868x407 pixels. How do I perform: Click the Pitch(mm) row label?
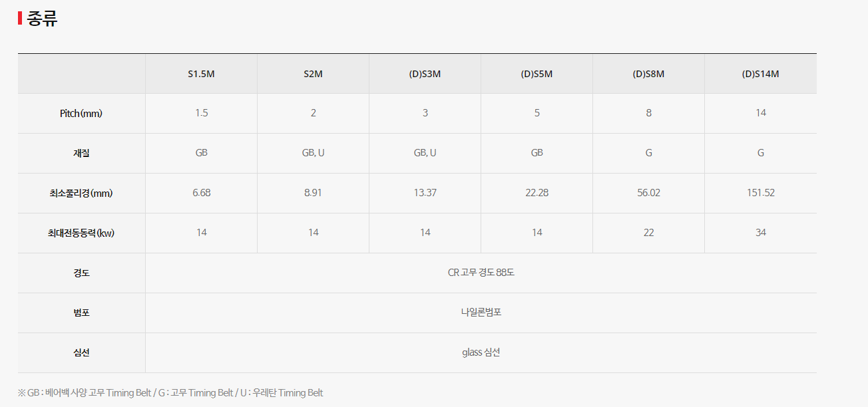[81, 113]
